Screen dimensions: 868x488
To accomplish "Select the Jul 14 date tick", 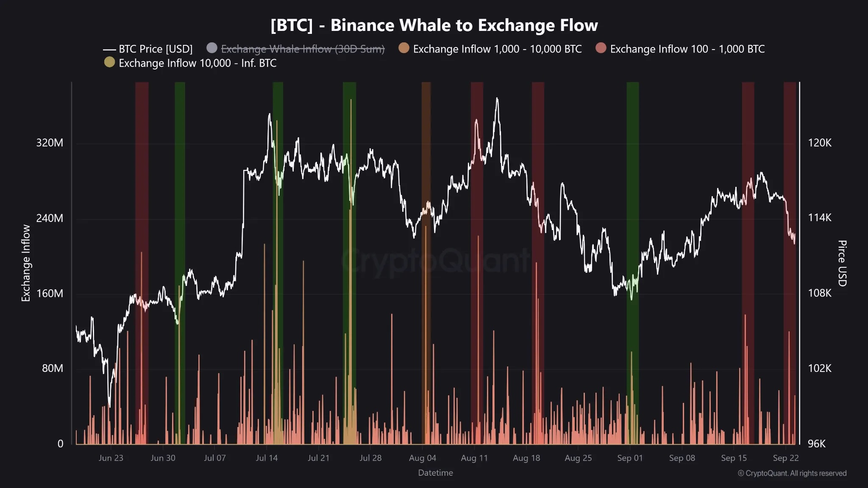I will click(267, 458).
